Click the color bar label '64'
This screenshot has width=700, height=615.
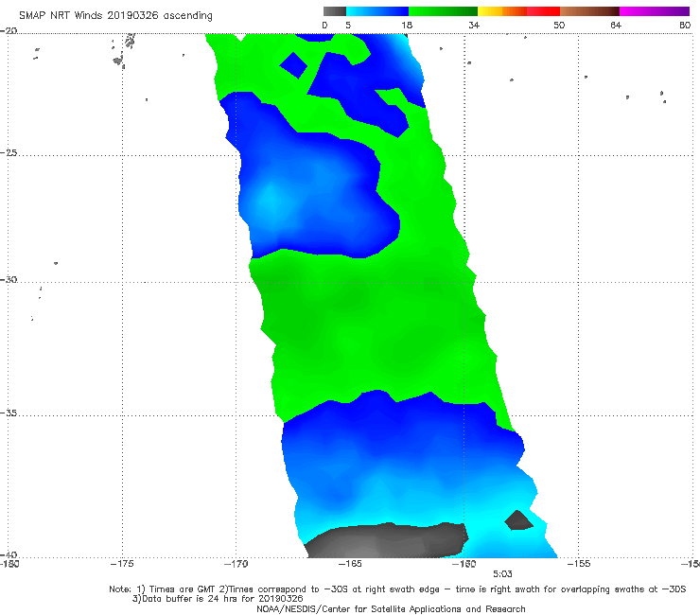pos(616,25)
